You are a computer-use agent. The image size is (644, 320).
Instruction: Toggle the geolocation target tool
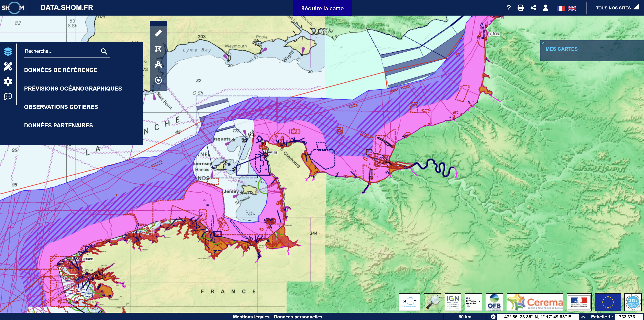(x=158, y=80)
